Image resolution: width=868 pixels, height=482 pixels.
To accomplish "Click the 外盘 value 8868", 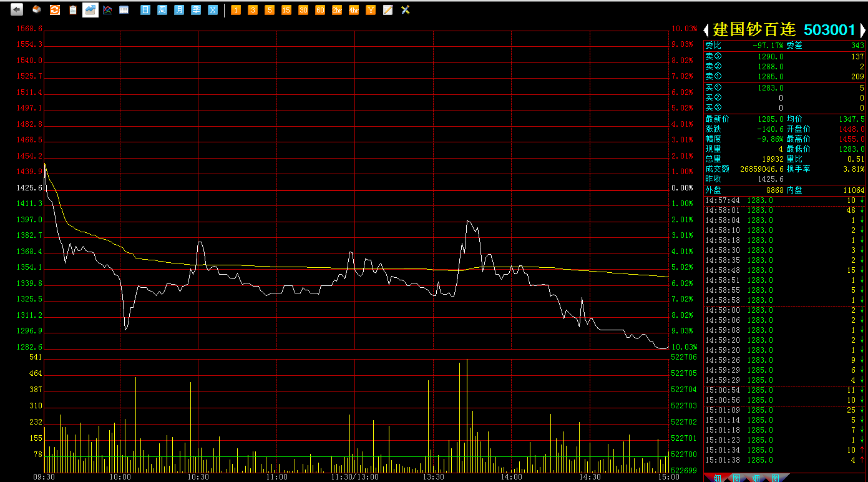I will coord(775,190).
